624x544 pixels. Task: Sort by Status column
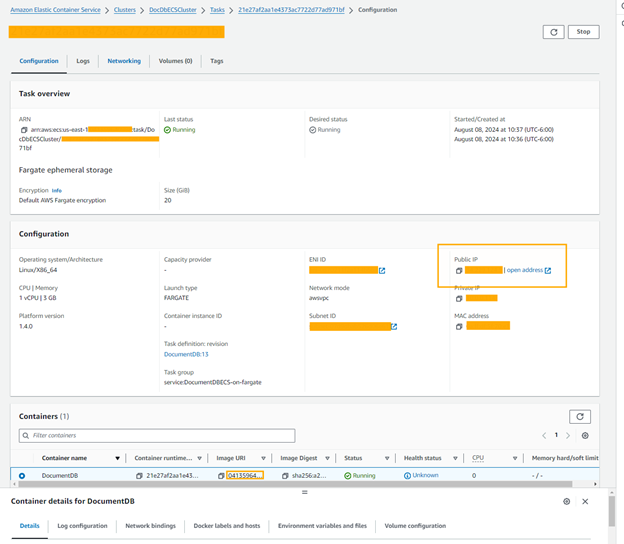click(387, 458)
